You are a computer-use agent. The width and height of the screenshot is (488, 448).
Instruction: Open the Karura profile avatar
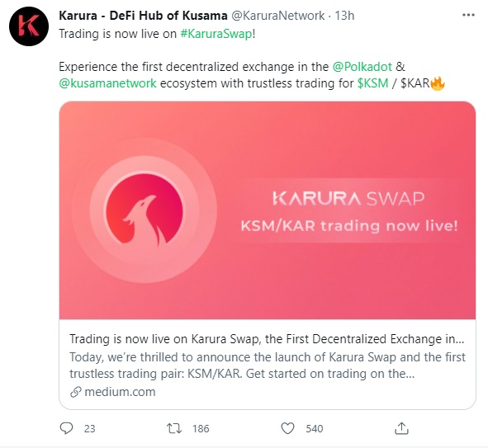point(29,26)
